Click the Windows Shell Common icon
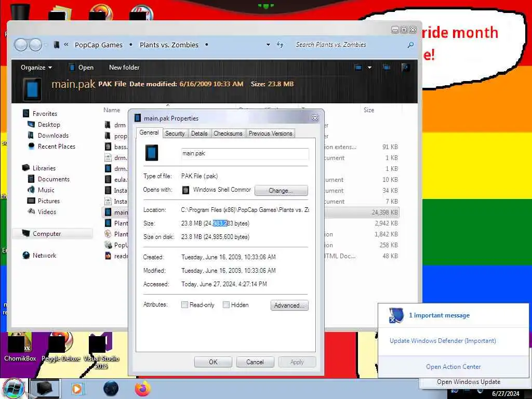This screenshot has width=532, height=399. click(x=185, y=190)
